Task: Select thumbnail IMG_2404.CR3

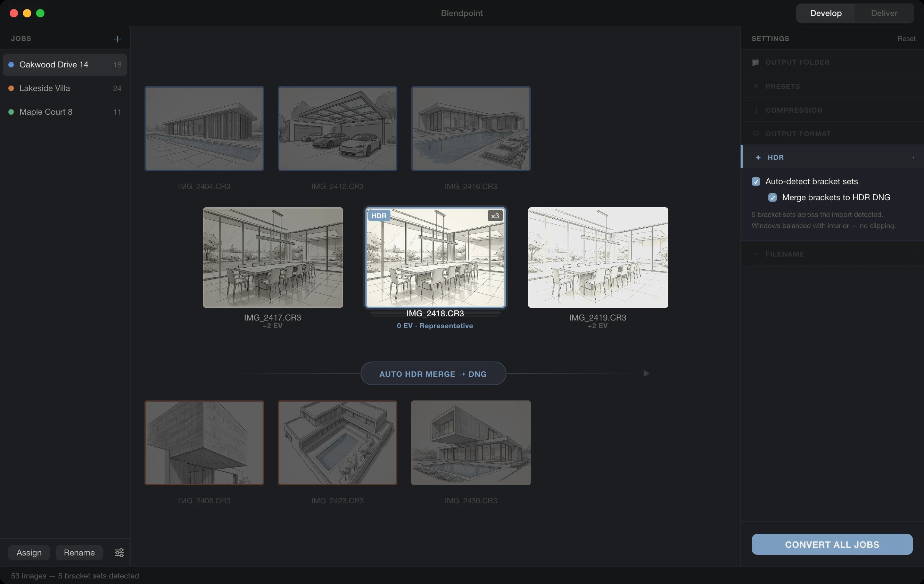Action: pos(204,129)
